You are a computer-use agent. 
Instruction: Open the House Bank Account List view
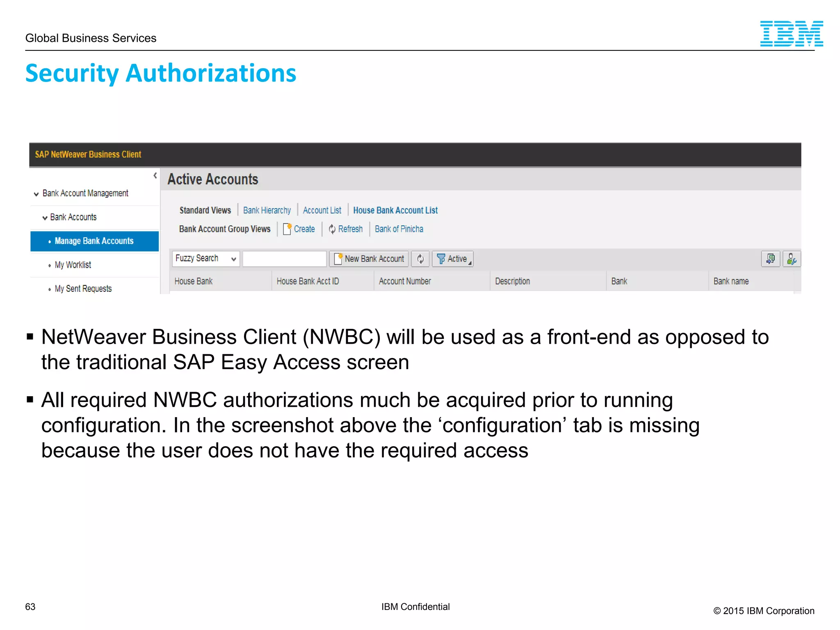tap(395, 210)
